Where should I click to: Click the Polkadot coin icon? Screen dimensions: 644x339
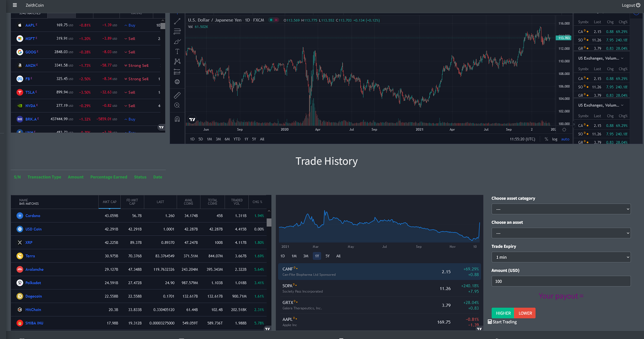click(20, 283)
